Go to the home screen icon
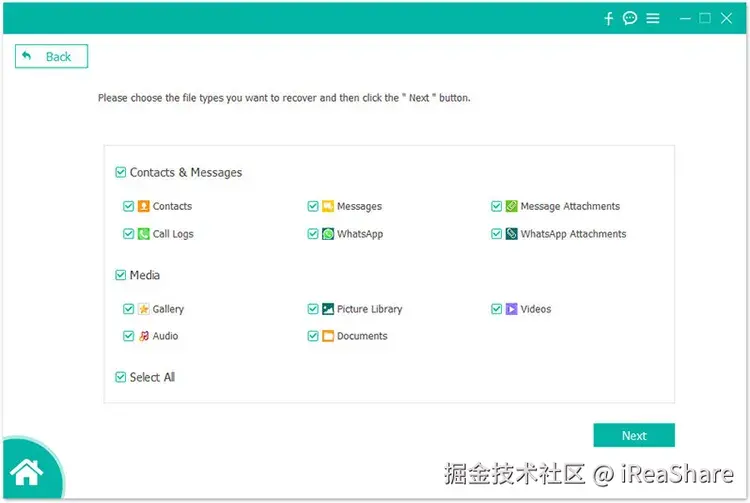Image resolution: width=750 pixels, height=503 pixels. tap(27, 472)
